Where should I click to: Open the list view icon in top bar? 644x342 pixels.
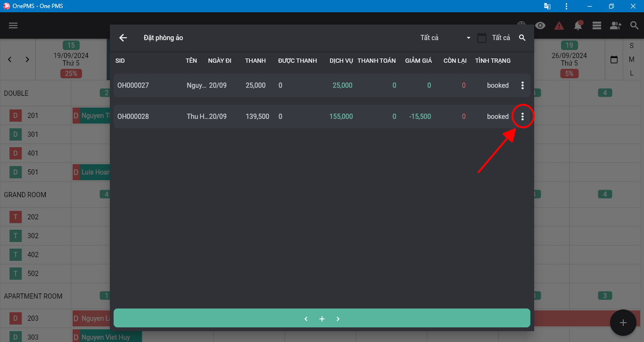coord(597,25)
